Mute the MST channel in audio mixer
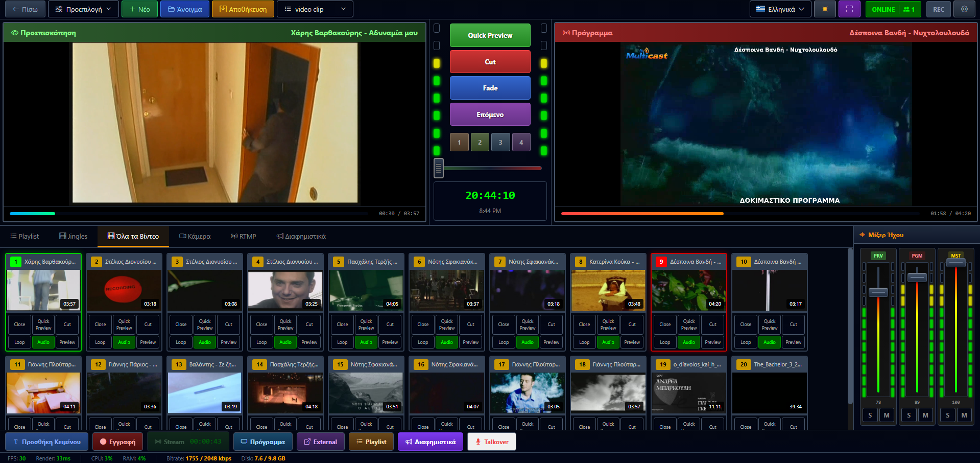Screen dimensions: 980x463 click(x=964, y=415)
